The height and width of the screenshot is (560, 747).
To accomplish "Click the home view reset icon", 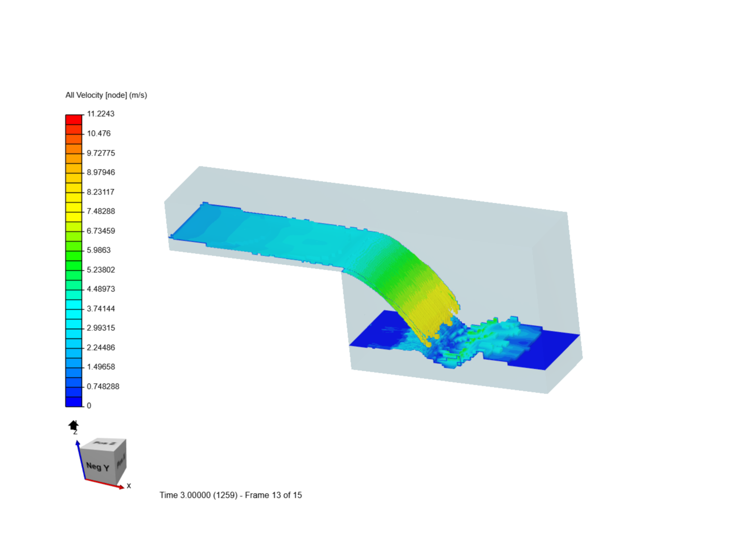I will click(x=74, y=426).
